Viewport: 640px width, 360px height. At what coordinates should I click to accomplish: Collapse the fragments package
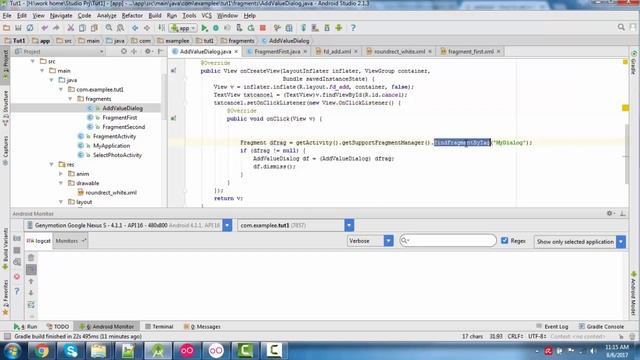coord(70,99)
